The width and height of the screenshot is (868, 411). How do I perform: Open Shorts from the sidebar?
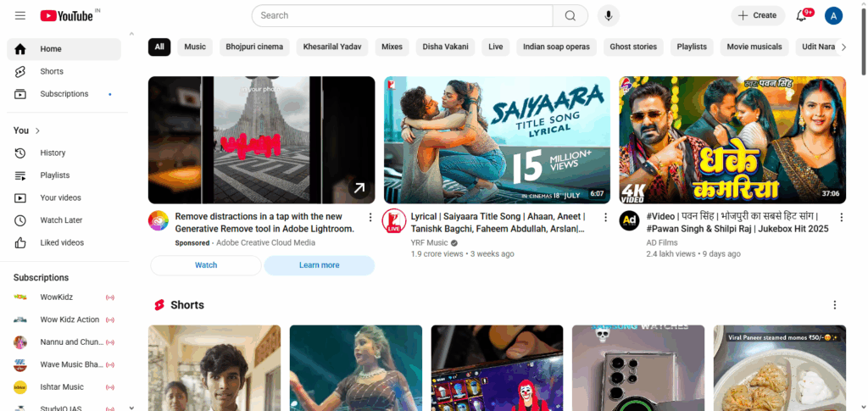[x=64, y=71]
